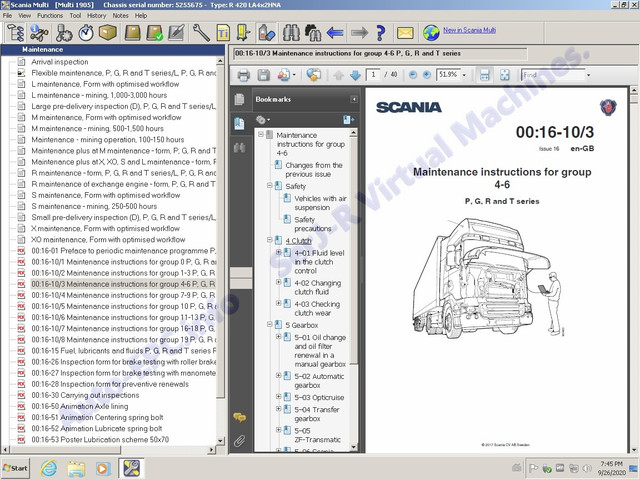This screenshot has height=480, width=640.
Task: Open the View menu
Action: point(24,16)
